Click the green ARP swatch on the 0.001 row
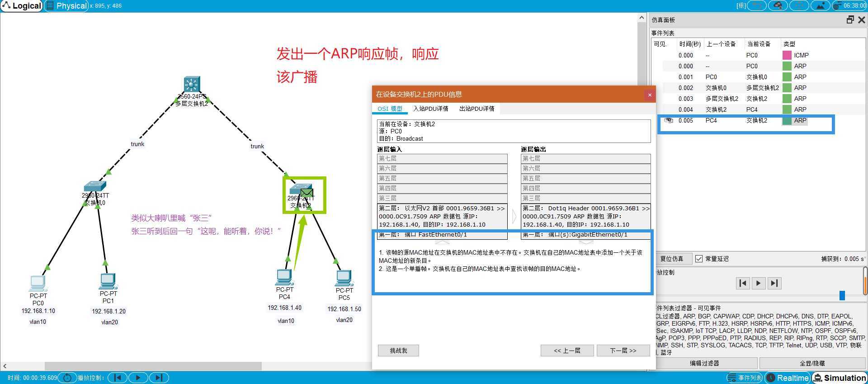 pos(787,77)
